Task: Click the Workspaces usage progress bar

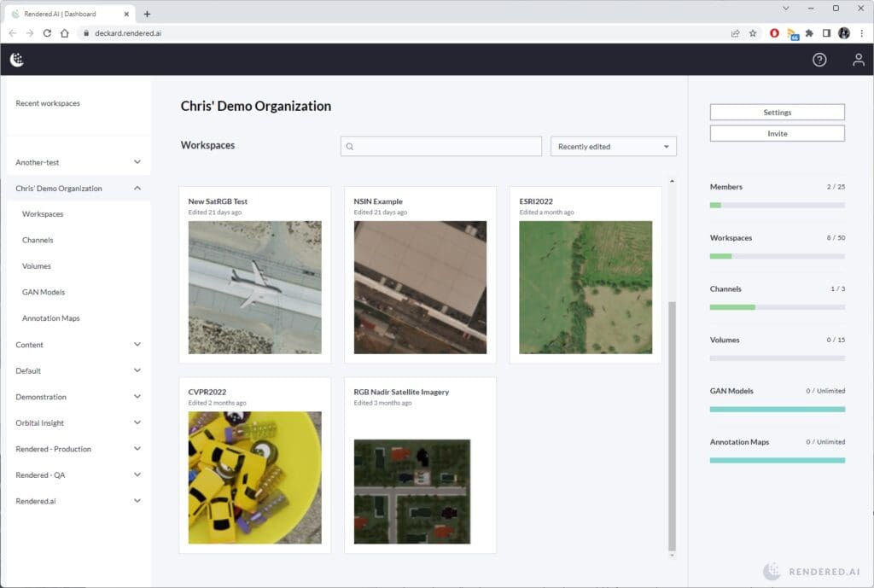Action: (777, 256)
